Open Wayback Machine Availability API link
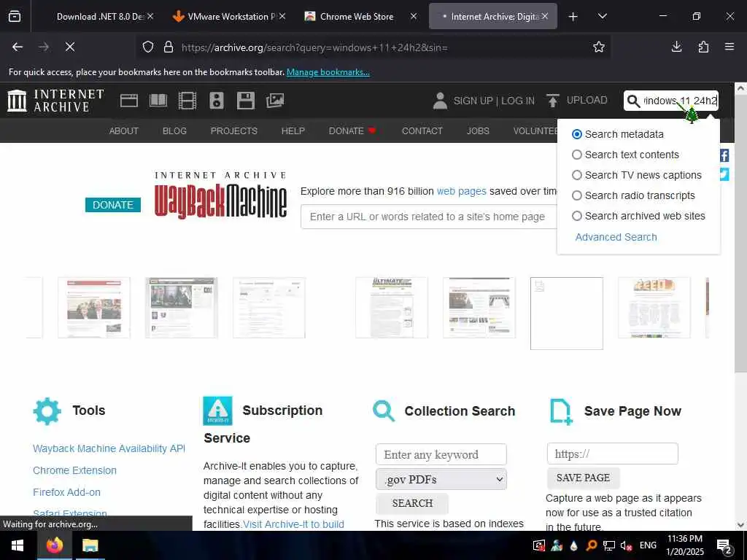Image resolution: width=747 pixels, height=560 pixels. pos(109,448)
